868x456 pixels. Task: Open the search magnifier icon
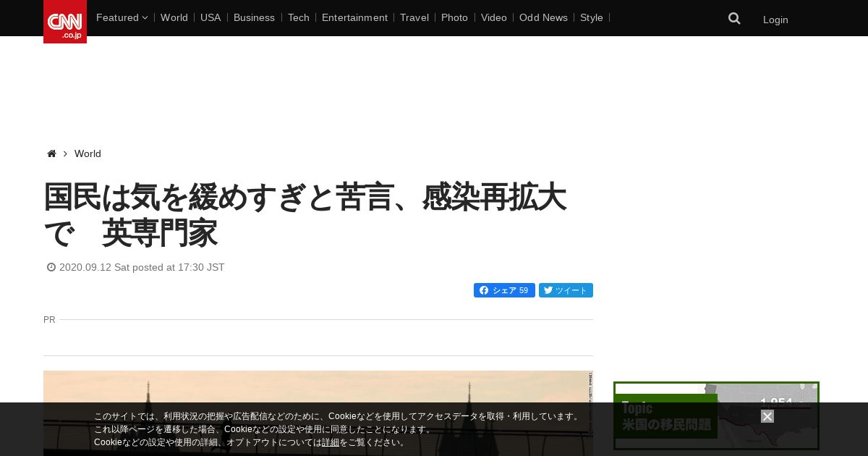[734, 19]
